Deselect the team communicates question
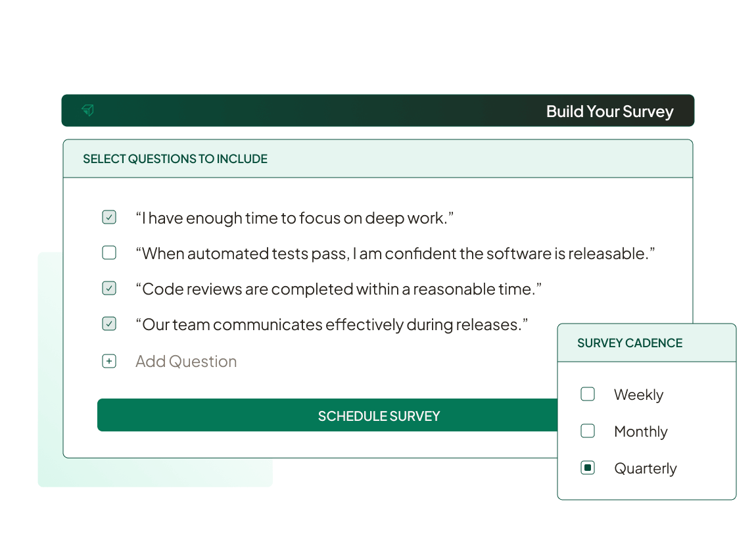The height and width of the screenshot is (559, 756). (x=109, y=324)
